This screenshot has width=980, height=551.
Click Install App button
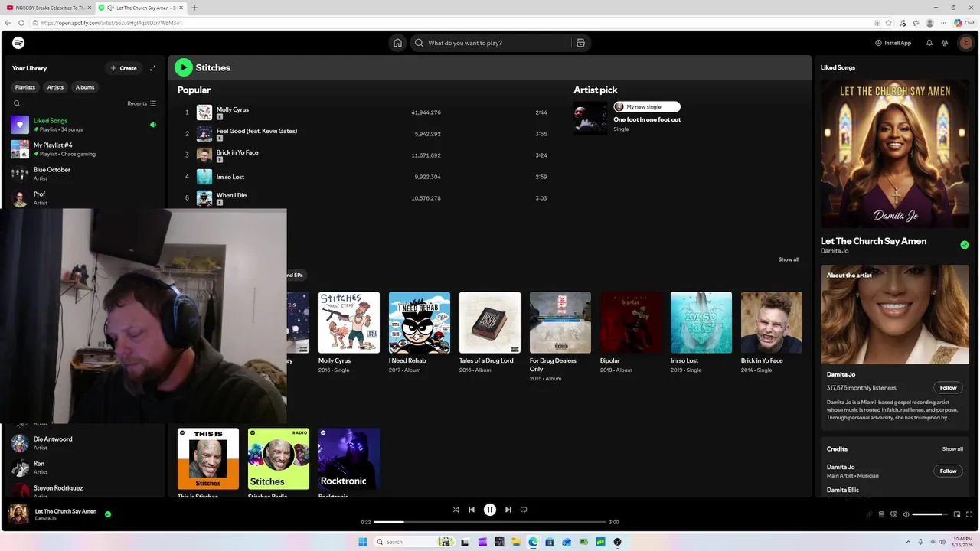click(893, 43)
